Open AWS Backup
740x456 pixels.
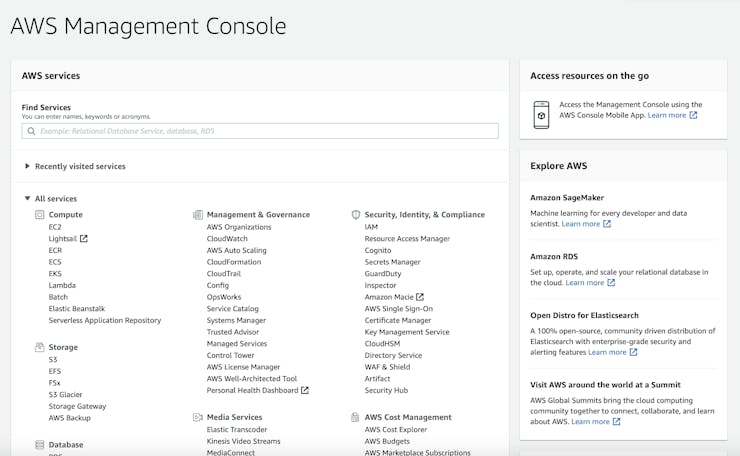pyautogui.click(x=69, y=418)
